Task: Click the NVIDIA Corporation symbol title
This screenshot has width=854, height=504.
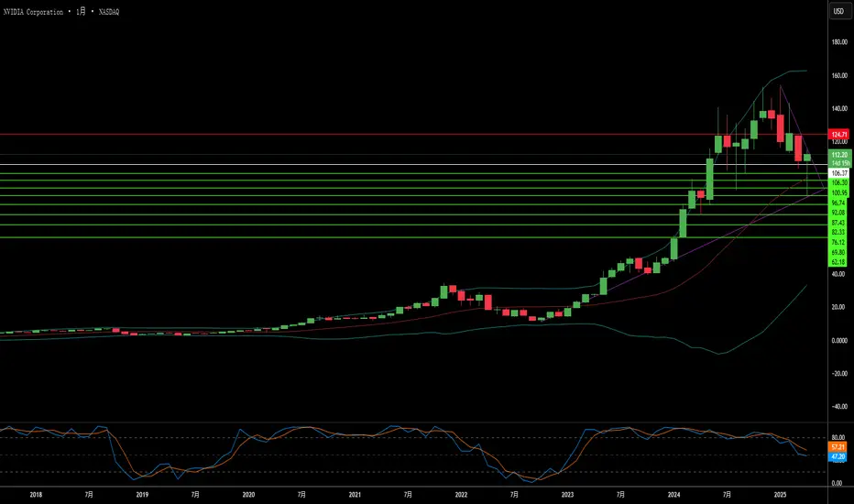Action: coord(33,11)
